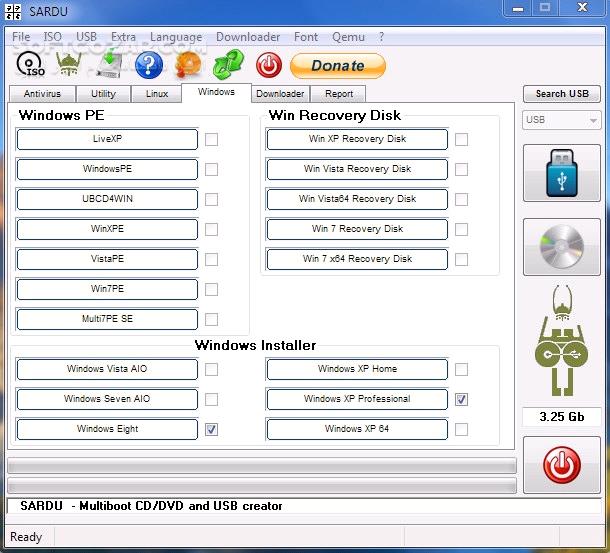This screenshot has width=610, height=553.
Task: Click the Win 7 x64 Recovery Disk button
Action: pos(357,259)
